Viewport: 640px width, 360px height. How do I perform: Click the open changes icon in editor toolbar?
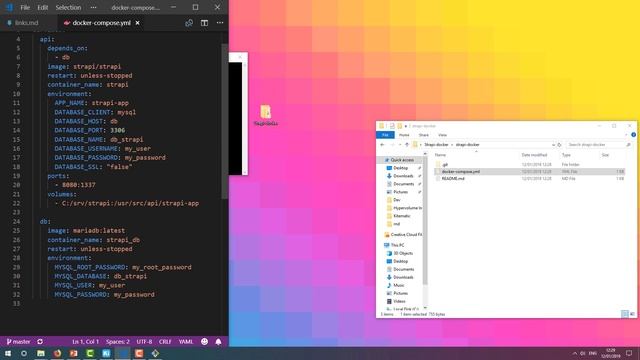click(x=189, y=23)
